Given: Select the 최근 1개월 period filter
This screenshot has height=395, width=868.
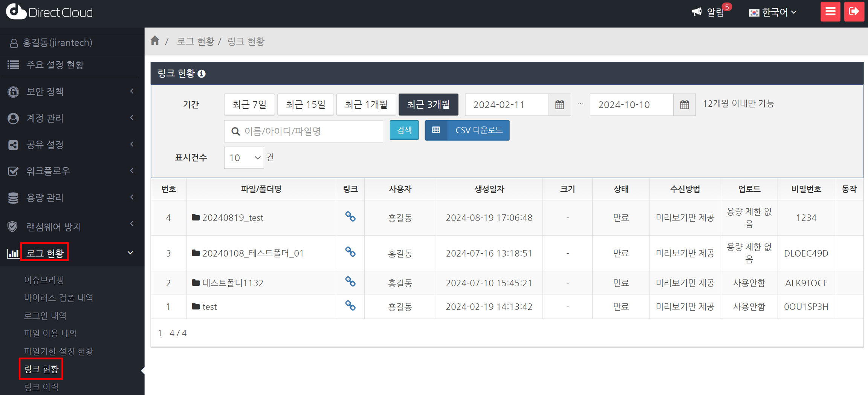Looking at the screenshot, I should (x=366, y=104).
